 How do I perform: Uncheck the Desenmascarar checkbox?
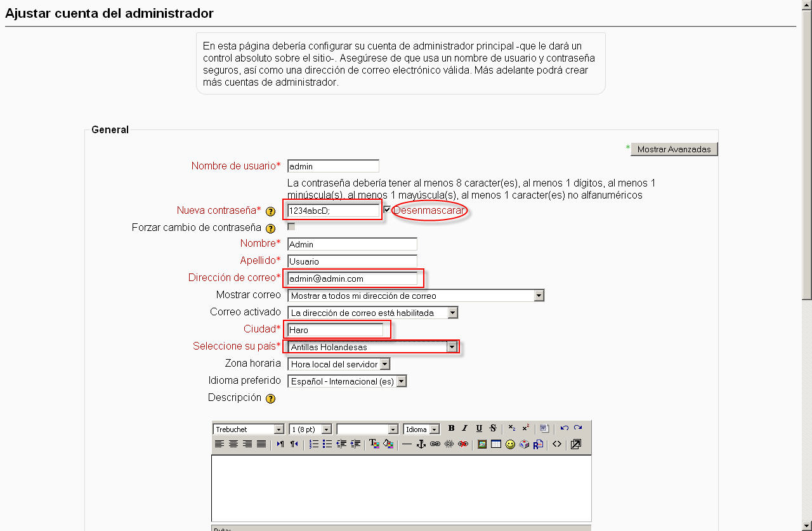coord(387,210)
